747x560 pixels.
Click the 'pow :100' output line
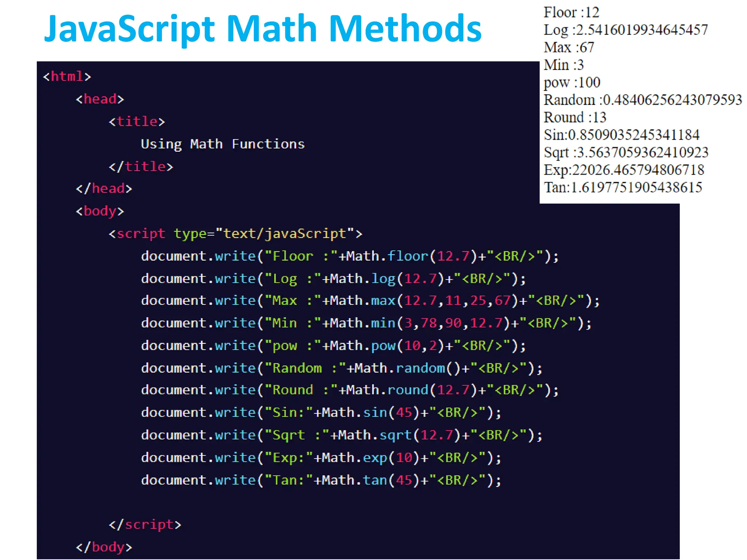tap(572, 83)
